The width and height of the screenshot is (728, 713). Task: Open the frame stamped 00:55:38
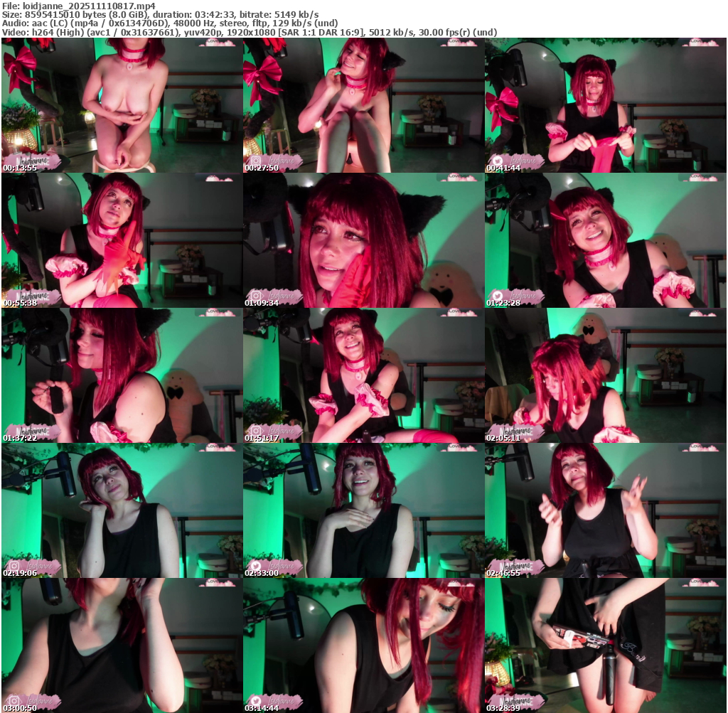[x=122, y=240]
